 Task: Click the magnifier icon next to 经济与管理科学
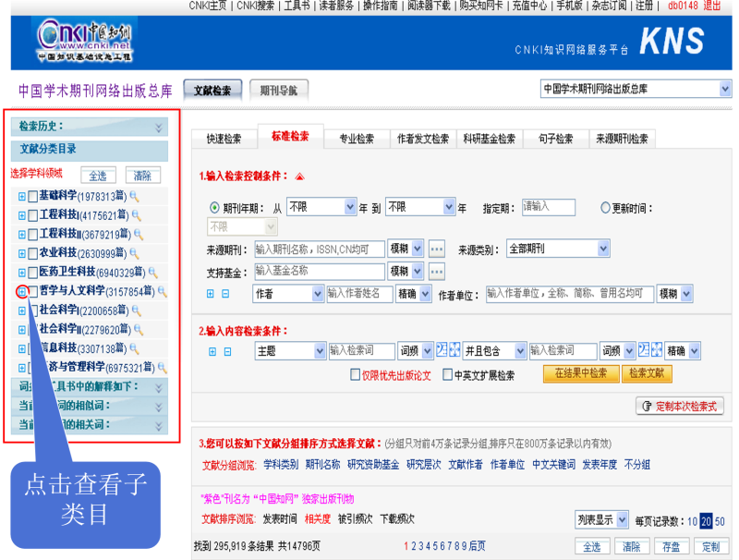pos(163,368)
